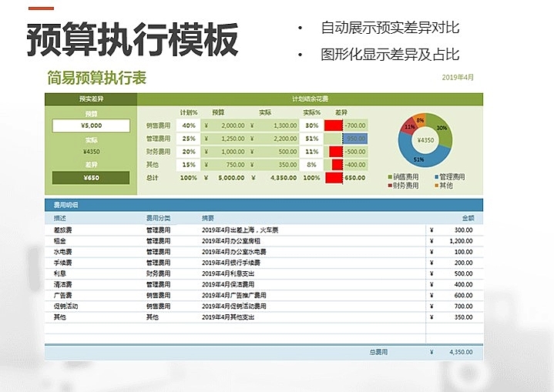Click the 费用分类 column header
This screenshot has height=392, width=554.
[159, 218]
